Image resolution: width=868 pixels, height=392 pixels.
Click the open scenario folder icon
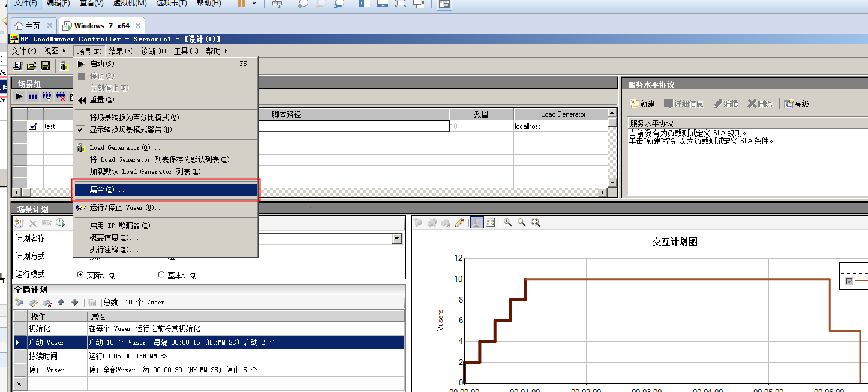coord(32,65)
